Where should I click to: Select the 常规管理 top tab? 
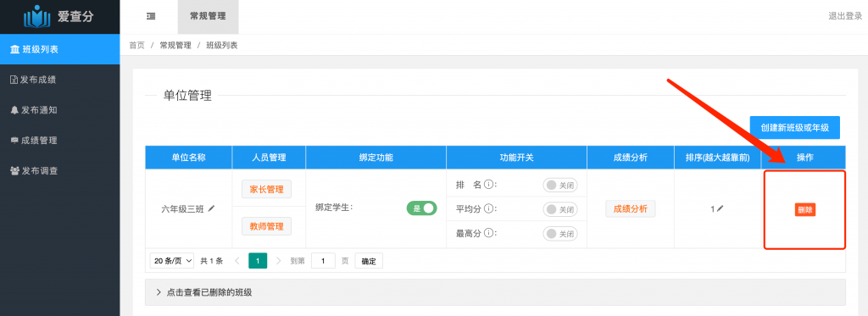(x=209, y=17)
